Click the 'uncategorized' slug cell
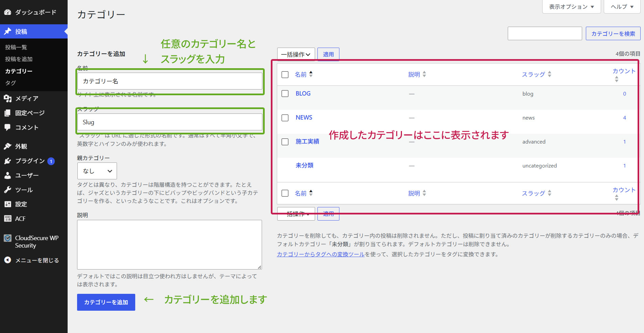Screen dimensions: 644x333 tap(540, 166)
